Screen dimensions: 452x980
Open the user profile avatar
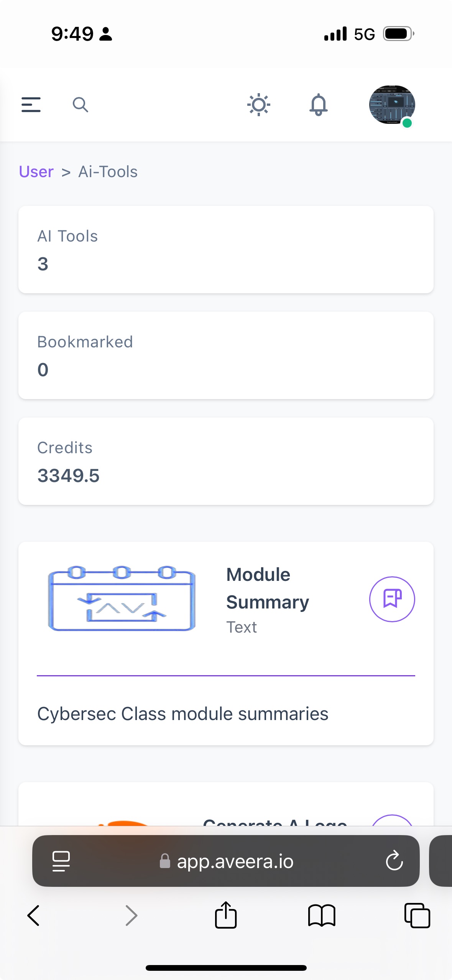(392, 105)
